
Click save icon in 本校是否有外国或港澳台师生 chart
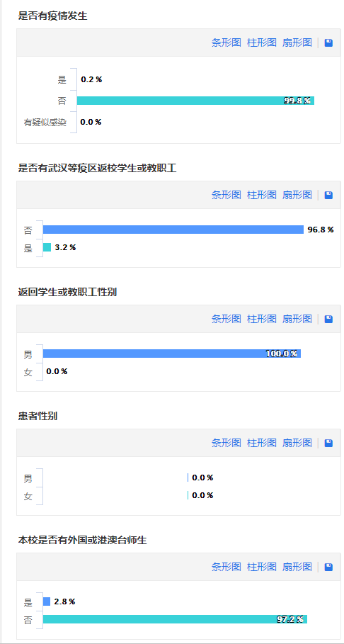(x=328, y=567)
